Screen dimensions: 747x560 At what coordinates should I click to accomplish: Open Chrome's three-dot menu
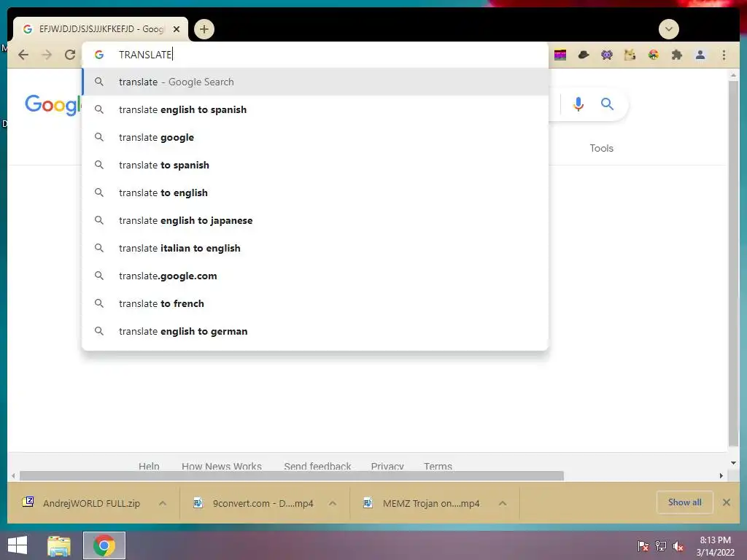click(724, 55)
